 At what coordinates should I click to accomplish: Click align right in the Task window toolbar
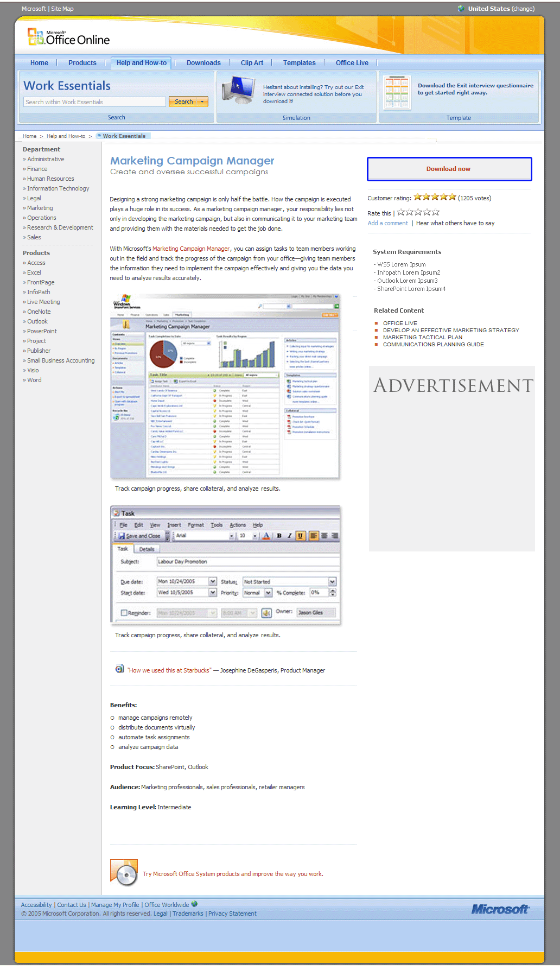pyautogui.click(x=335, y=536)
